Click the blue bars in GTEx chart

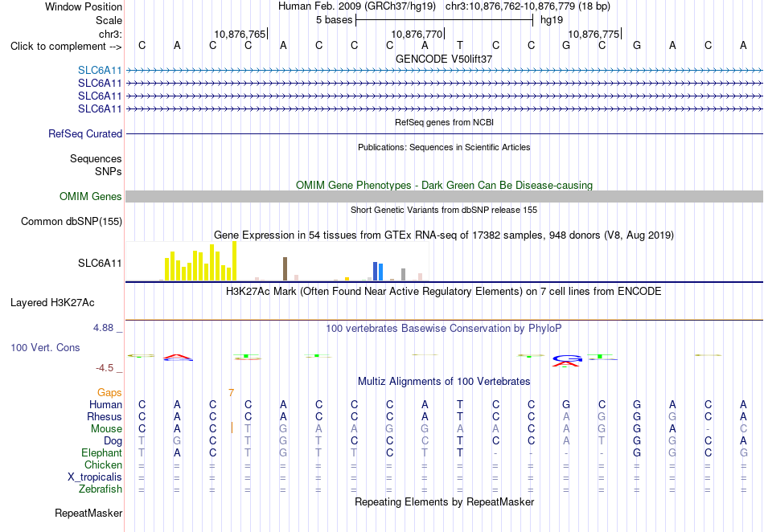click(x=378, y=271)
